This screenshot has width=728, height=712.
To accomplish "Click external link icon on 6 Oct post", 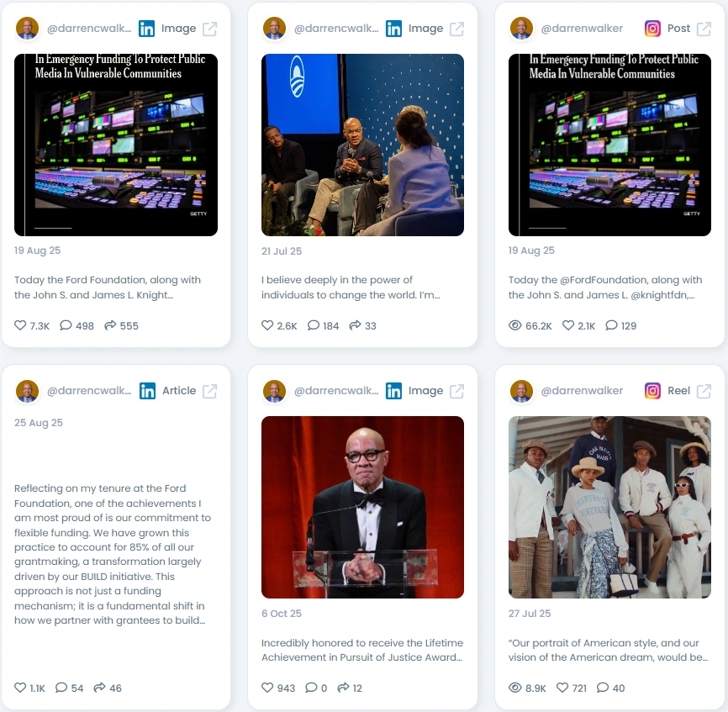I will coord(456,391).
